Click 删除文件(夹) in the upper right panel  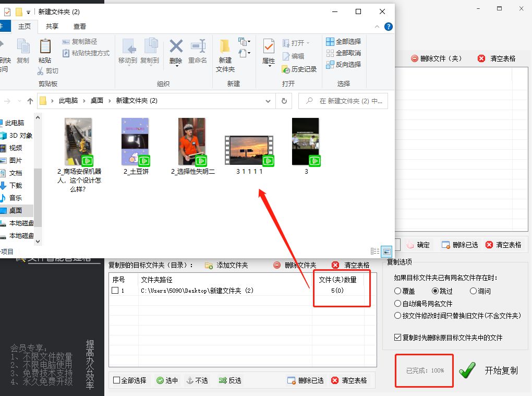coord(437,58)
